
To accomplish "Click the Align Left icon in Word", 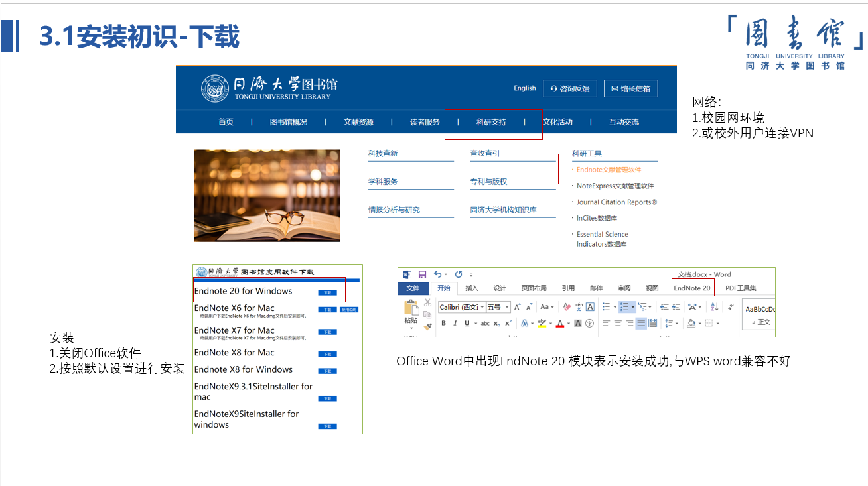I will pos(606,323).
